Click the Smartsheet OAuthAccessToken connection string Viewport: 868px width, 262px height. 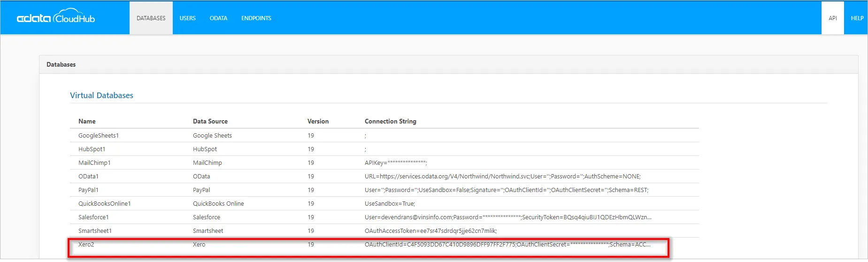pos(430,231)
